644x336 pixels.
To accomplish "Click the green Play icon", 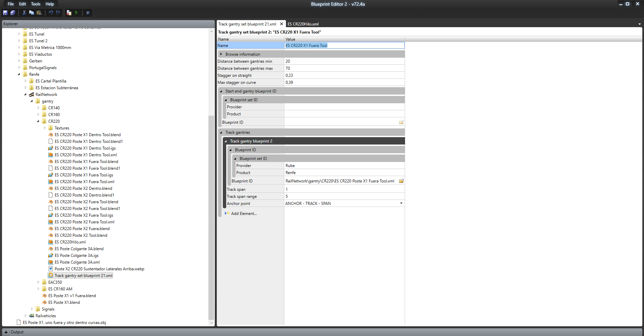I will coord(77,13).
